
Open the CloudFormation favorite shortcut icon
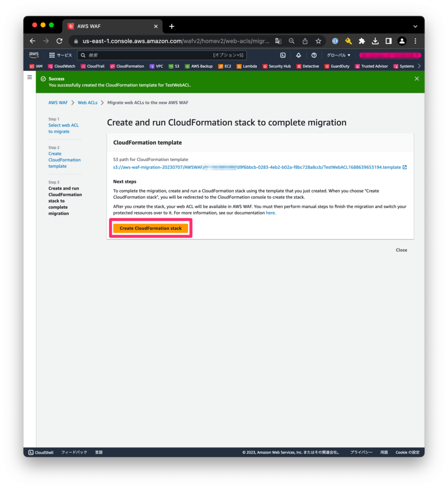(127, 66)
